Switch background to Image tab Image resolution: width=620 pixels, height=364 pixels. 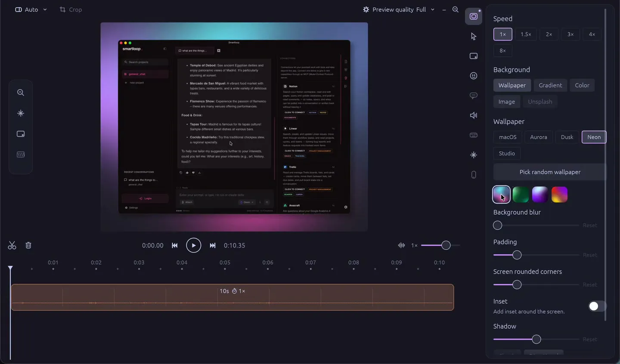pyautogui.click(x=507, y=102)
